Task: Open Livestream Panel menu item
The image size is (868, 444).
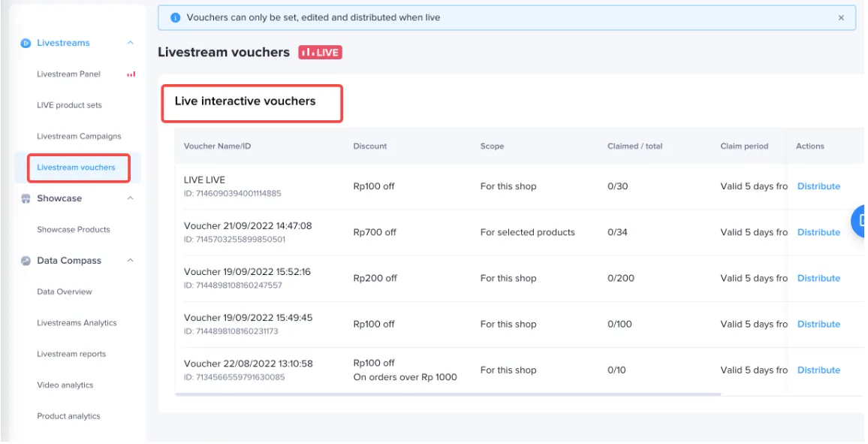Action: tap(68, 74)
